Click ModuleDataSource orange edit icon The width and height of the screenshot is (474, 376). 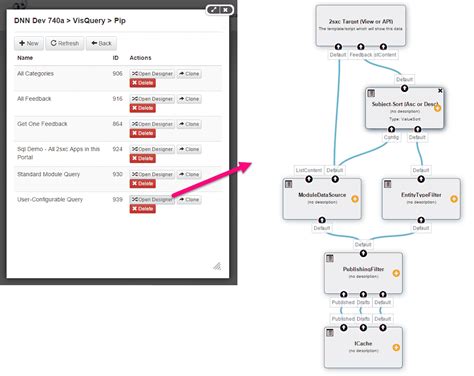(x=355, y=199)
